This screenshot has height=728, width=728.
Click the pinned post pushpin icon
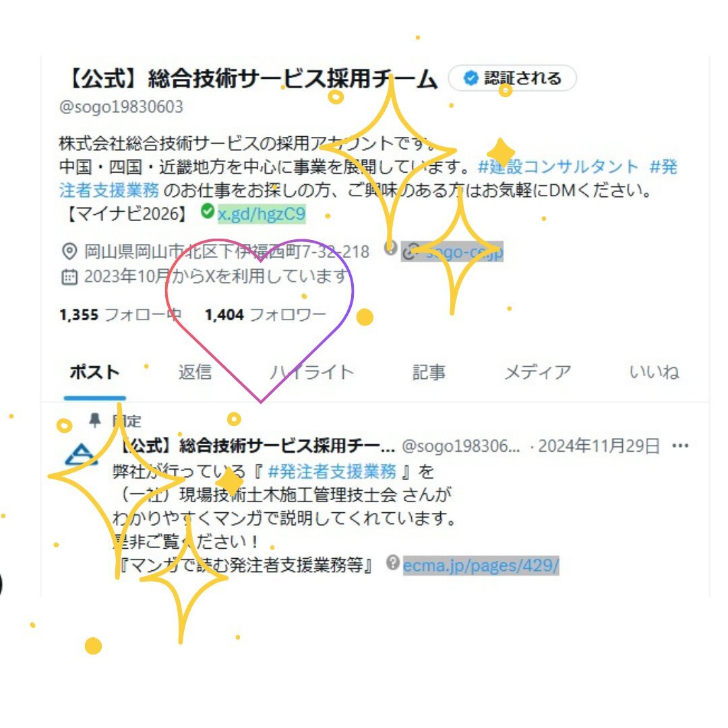[x=95, y=421]
